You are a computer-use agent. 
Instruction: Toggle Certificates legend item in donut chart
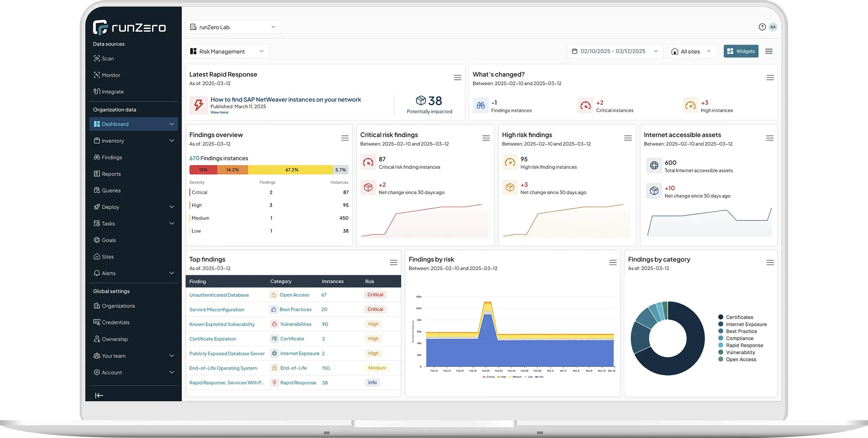click(739, 317)
